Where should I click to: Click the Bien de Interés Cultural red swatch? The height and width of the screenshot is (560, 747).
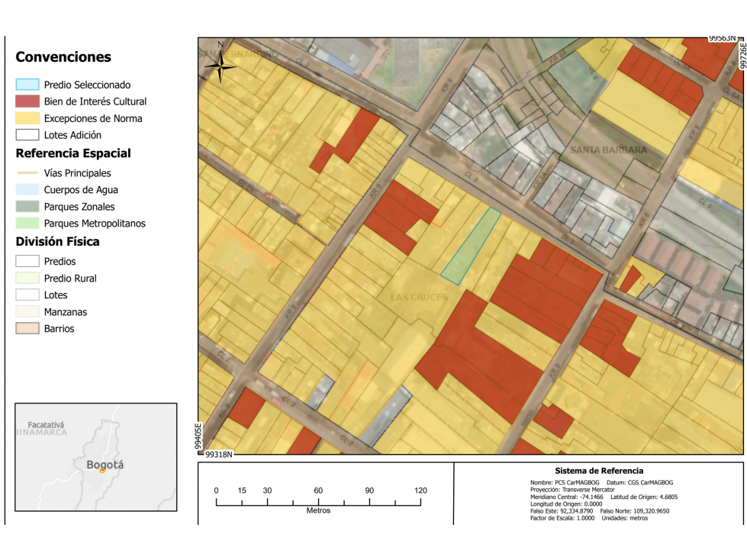point(27,101)
